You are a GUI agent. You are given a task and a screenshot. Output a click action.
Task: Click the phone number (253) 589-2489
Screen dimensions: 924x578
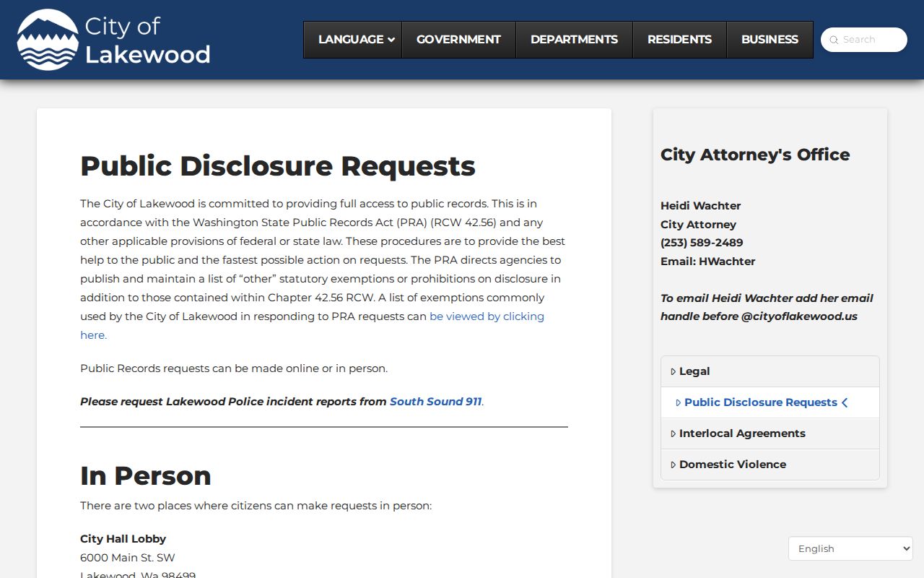tap(702, 243)
